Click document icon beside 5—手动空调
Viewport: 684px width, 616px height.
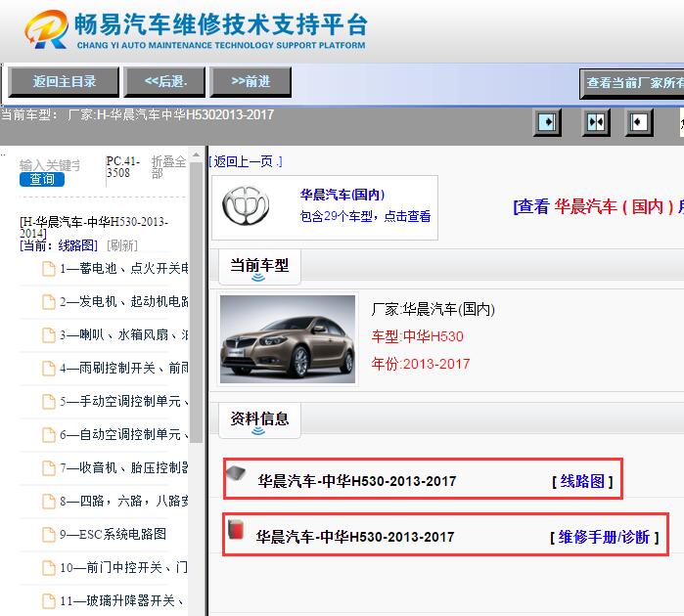(48, 402)
